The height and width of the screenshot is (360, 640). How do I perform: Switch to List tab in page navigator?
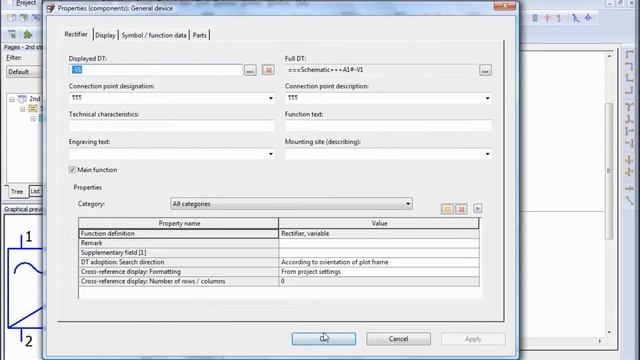coord(36,191)
